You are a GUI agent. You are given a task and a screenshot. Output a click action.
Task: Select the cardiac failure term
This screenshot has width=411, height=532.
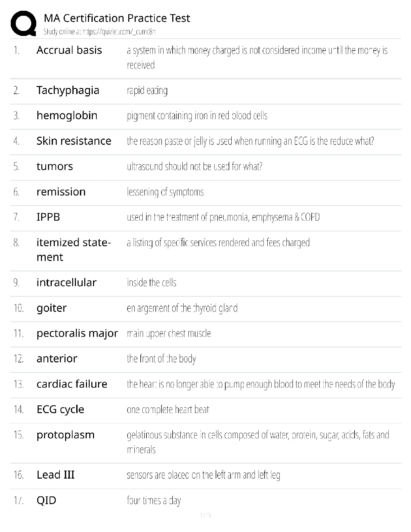coord(72,384)
